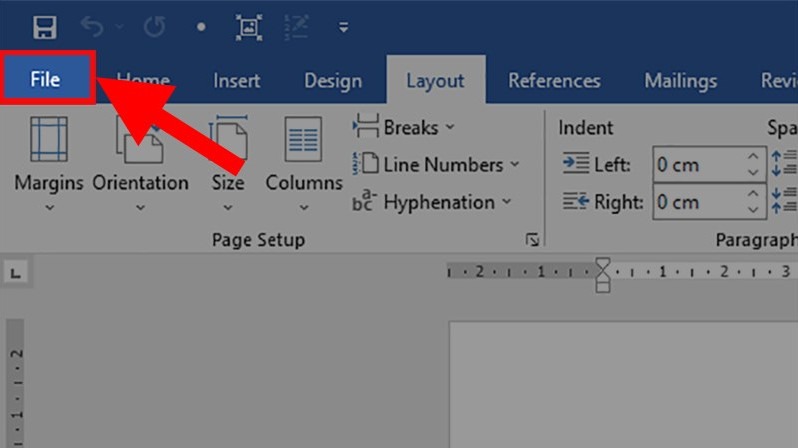The height and width of the screenshot is (448, 798).
Task: Click the Left indent input field
Action: (698, 164)
